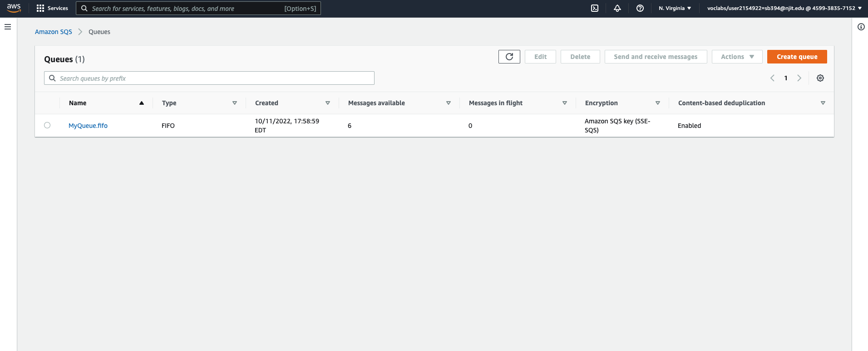The height and width of the screenshot is (351, 868).
Task: Click the Services menu label
Action: (x=58, y=8)
